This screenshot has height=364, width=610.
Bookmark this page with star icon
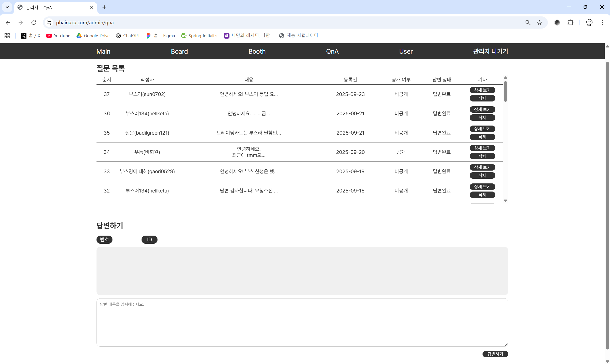[539, 23]
